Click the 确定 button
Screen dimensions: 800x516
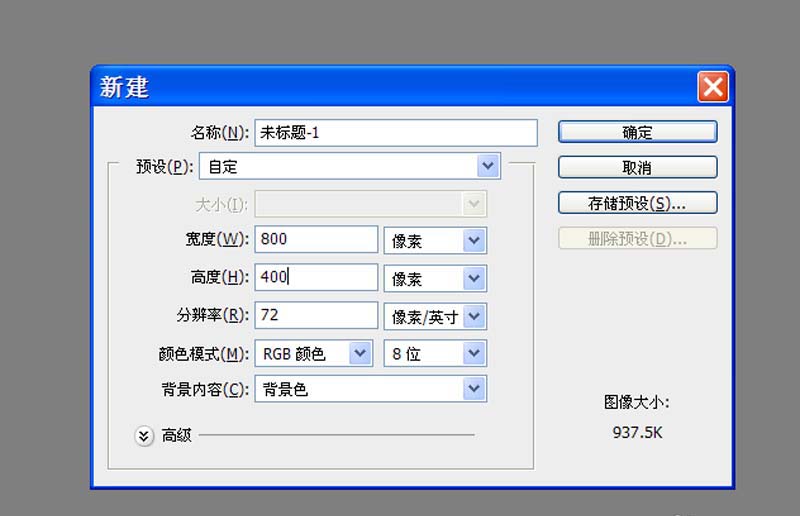click(637, 132)
